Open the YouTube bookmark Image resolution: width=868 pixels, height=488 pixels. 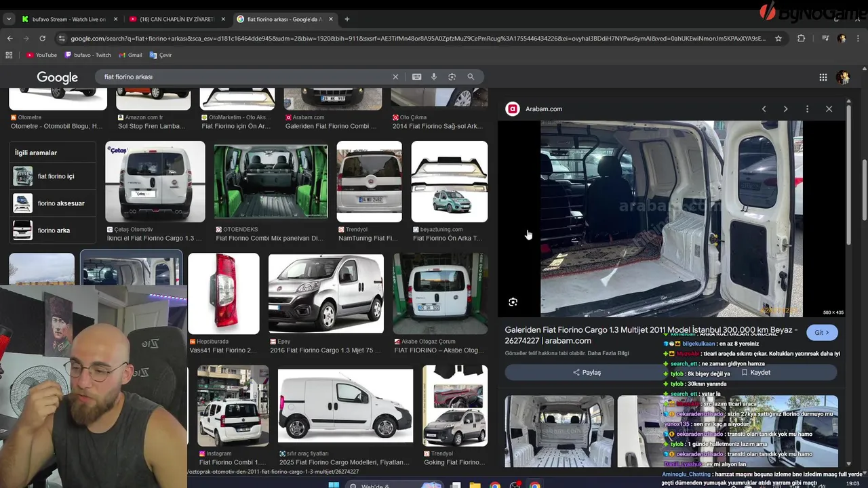pos(41,55)
